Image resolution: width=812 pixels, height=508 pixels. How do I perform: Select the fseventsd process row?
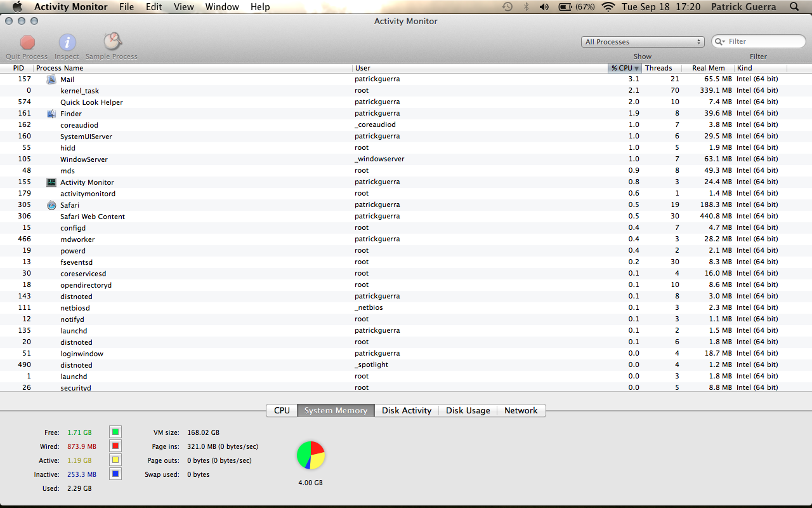406,262
